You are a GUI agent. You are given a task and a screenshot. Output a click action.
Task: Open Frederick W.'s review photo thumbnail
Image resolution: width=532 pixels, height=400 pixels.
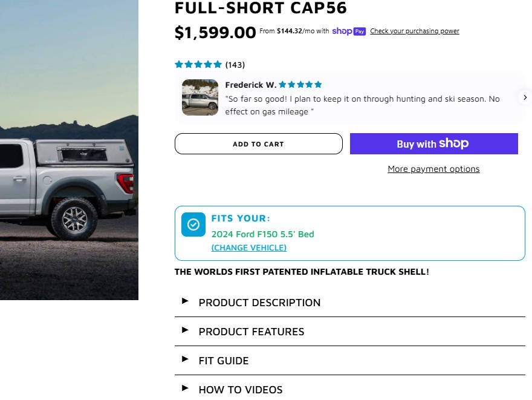coord(200,97)
